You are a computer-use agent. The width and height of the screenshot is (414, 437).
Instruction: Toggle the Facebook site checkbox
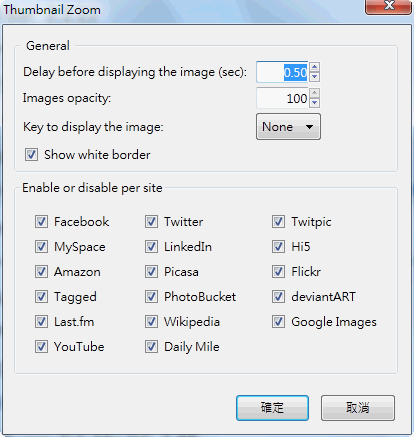pos(41,222)
